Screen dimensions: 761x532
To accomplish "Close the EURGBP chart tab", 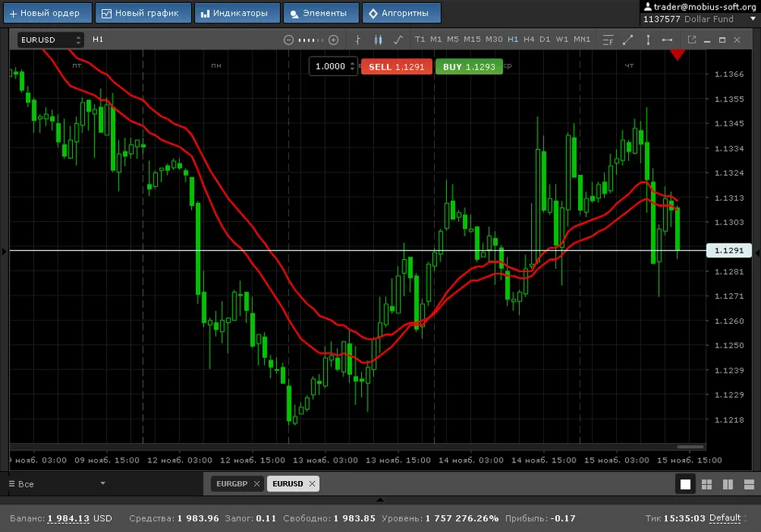I will 257,483.
